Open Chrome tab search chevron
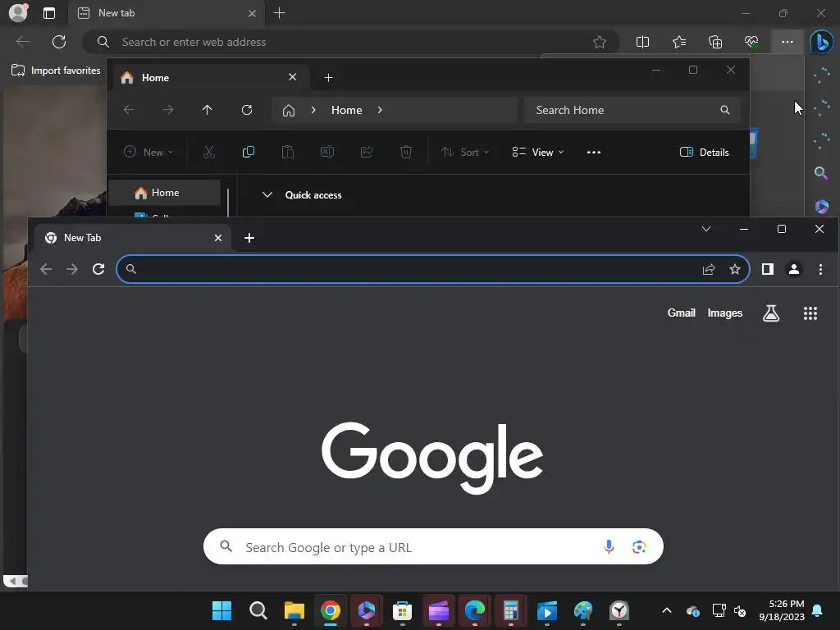 tap(706, 229)
